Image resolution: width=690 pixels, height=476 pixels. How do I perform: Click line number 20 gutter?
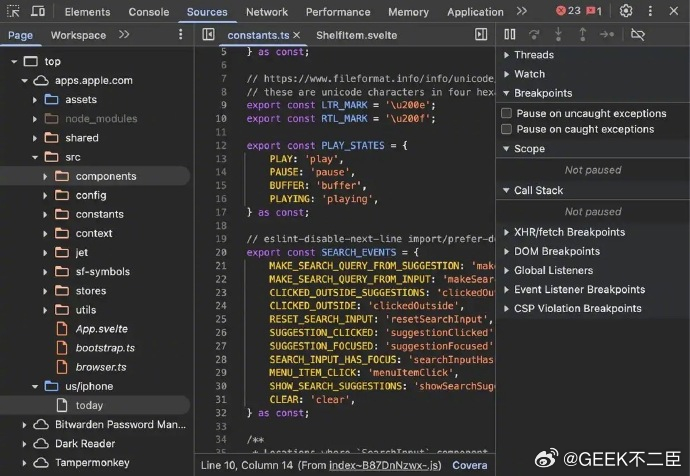coord(221,253)
